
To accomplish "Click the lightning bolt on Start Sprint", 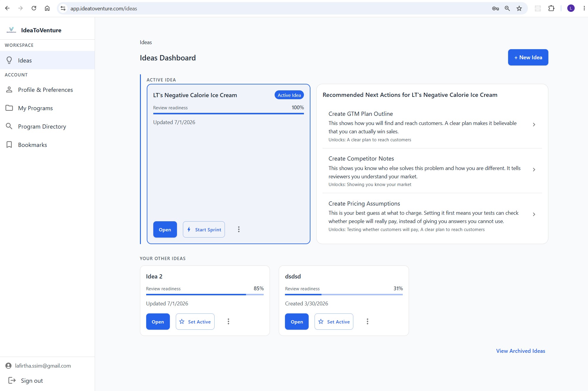I will [x=189, y=229].
